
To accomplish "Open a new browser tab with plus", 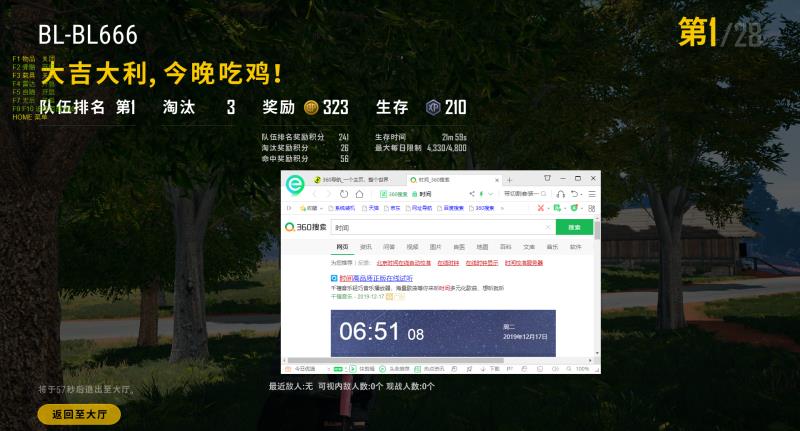I will [x=509, y=180].
